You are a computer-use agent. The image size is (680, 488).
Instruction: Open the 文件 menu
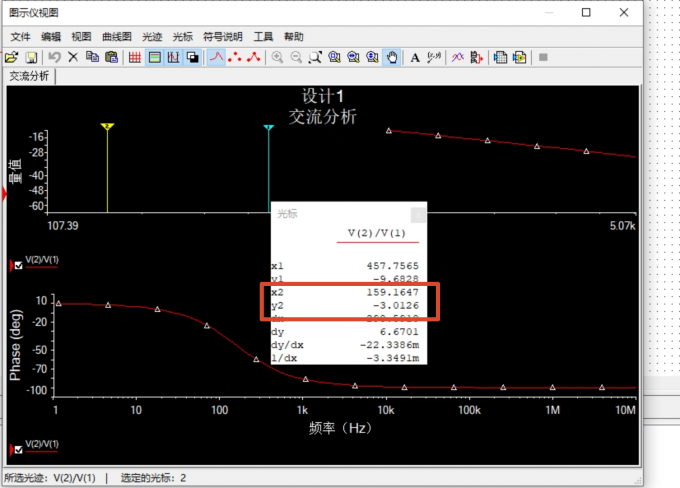(x=20, y=36)
